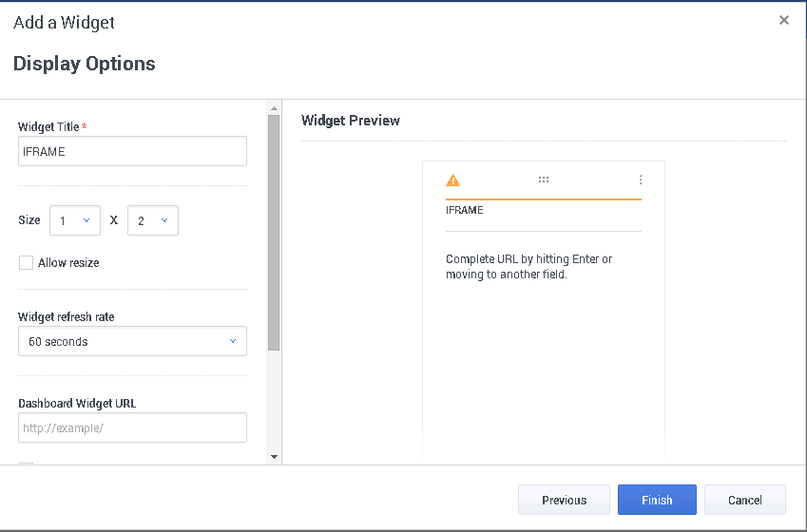Enable the Allow resize checkbox

click(x=27, y=263)
